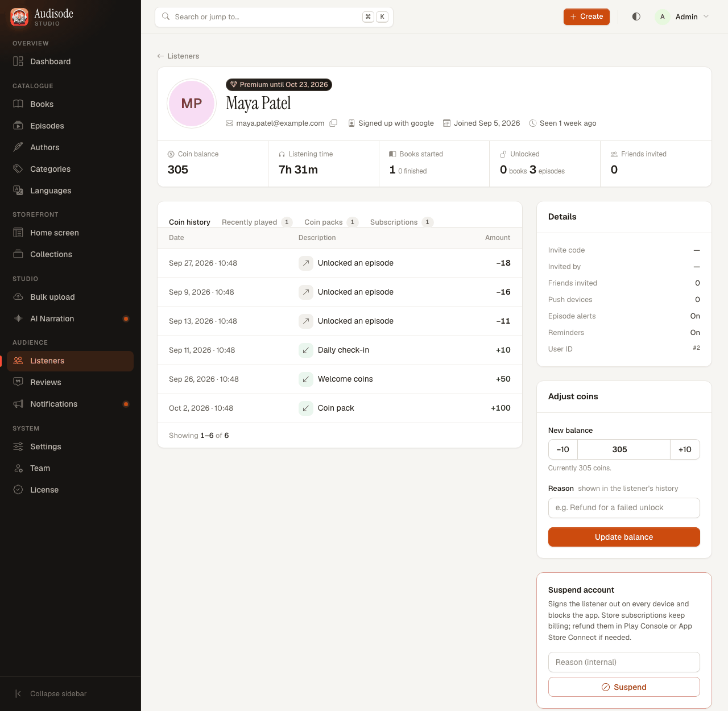Open Home screen storefront settings
Screen dimensions: 728x711
71,233
